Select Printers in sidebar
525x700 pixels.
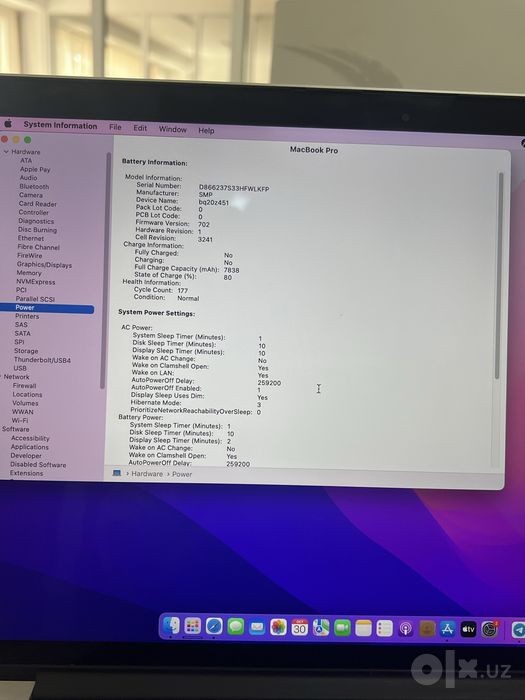(27, 316)
